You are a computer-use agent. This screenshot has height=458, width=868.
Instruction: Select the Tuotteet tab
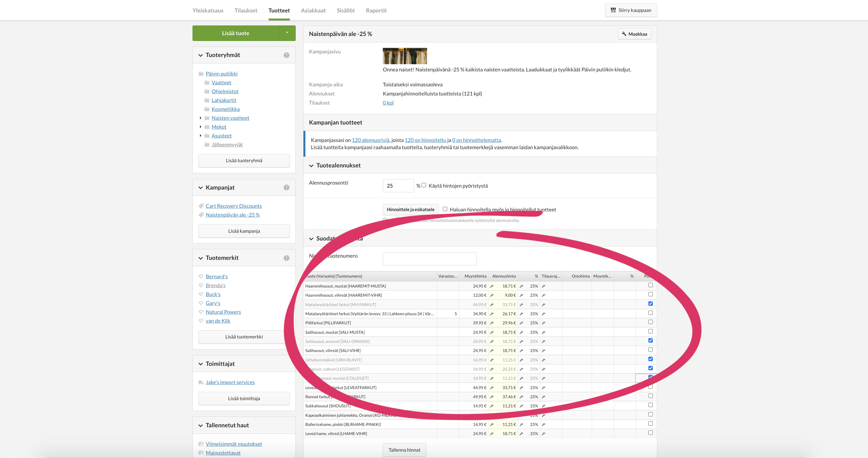point(279,11)
